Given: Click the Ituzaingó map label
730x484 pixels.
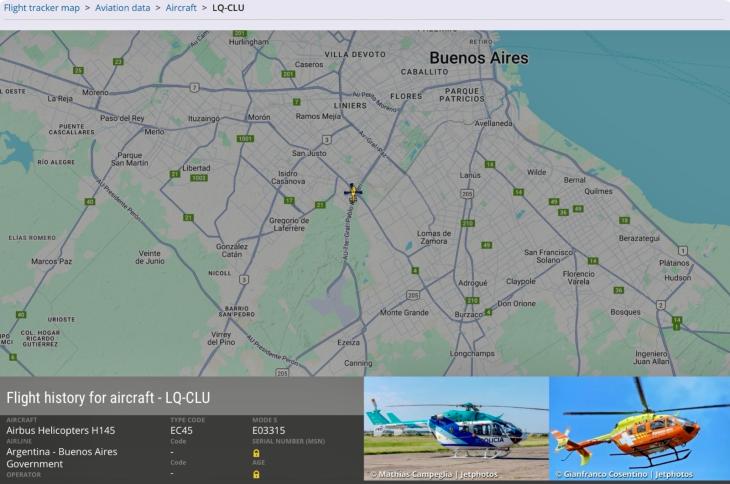Looking at the screenshot, I should pos(204,119).
